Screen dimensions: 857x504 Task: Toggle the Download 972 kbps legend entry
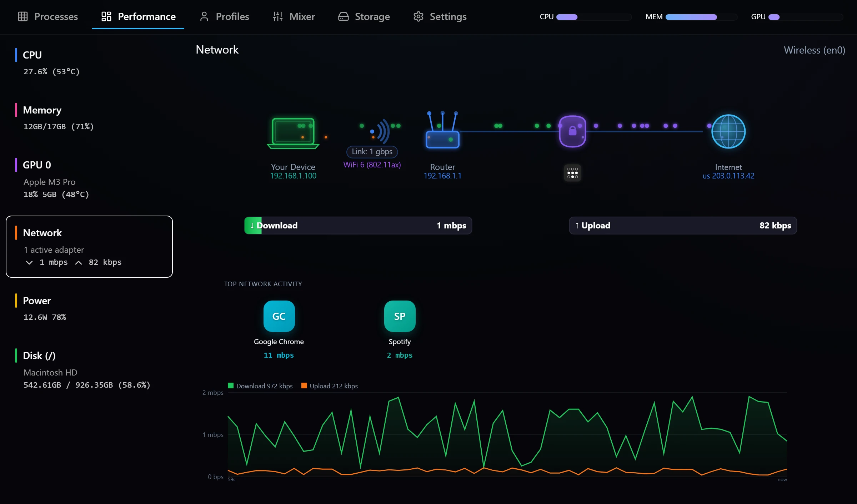click(260, 386)
